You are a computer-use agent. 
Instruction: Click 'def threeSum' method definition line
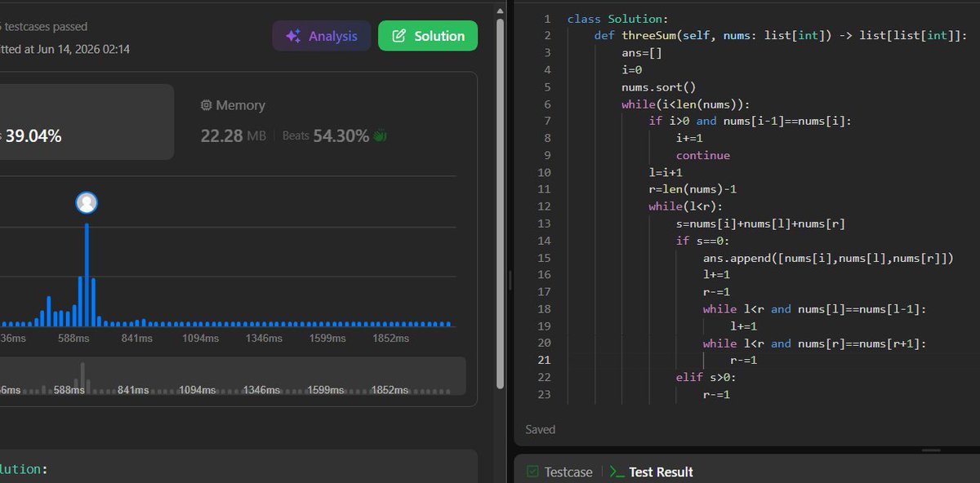(x=781, y=35)
